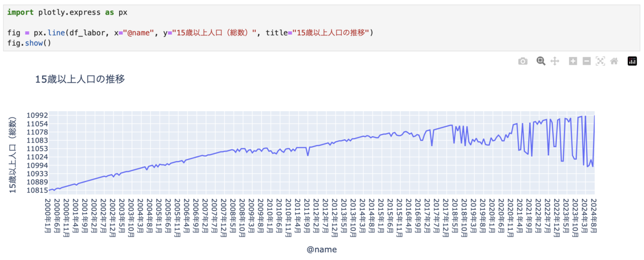
Task: Click y-axis tick label 10992
Action: point(36,115)
